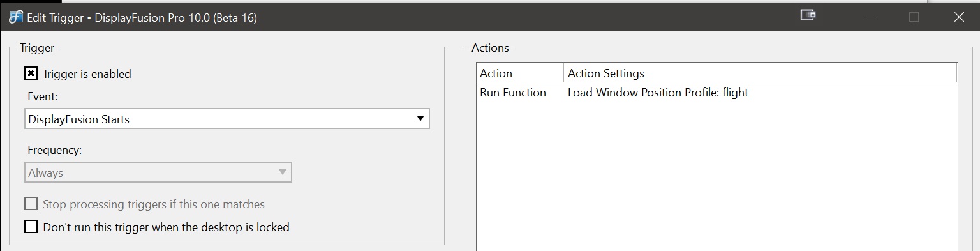Click the disabled Frequency dropdown showing Always

(158, 172)
